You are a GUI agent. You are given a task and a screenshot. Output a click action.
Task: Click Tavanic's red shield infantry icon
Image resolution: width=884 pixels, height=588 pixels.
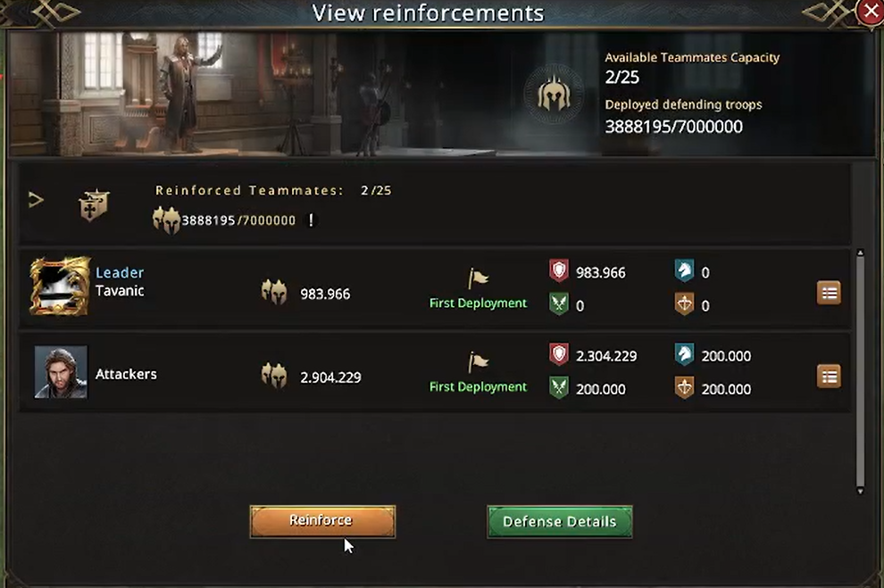(559, 272)
